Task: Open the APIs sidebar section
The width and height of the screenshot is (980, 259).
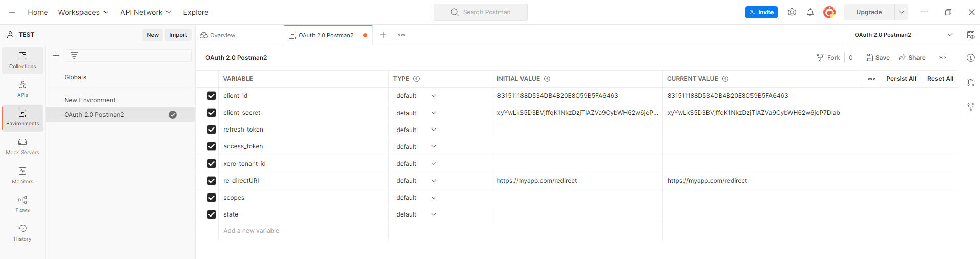Action: [23, 89]
